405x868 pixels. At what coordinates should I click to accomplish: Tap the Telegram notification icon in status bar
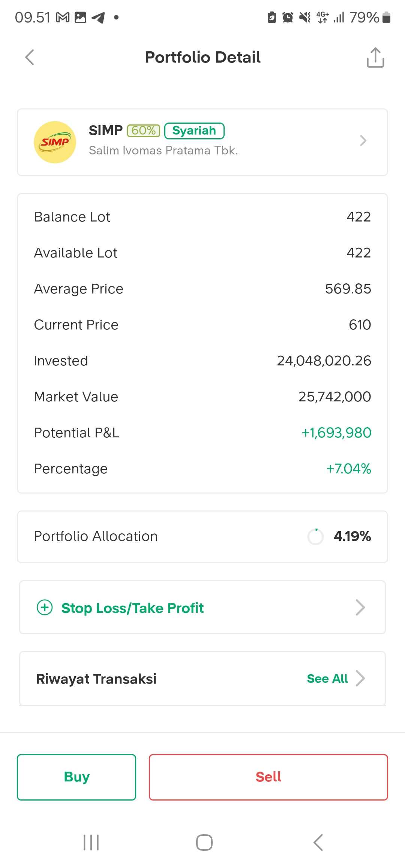(x=98, y=17)
